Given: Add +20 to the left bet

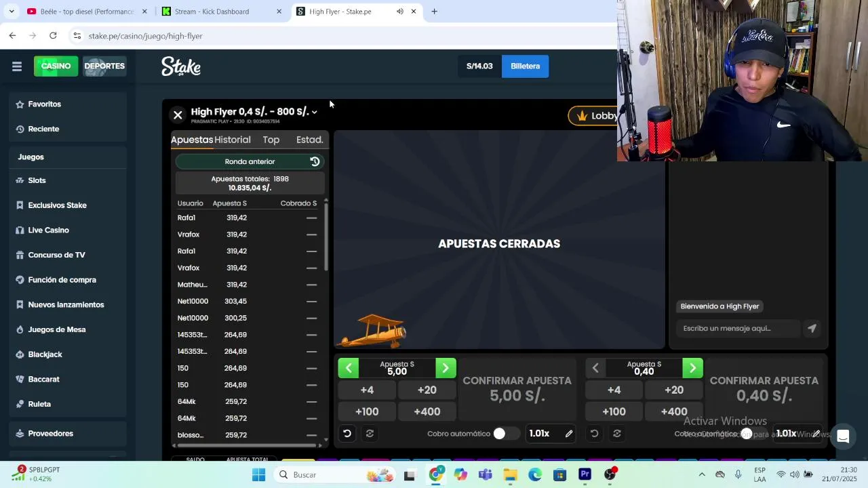Looking at the screenshot, I should click(427, 390).
